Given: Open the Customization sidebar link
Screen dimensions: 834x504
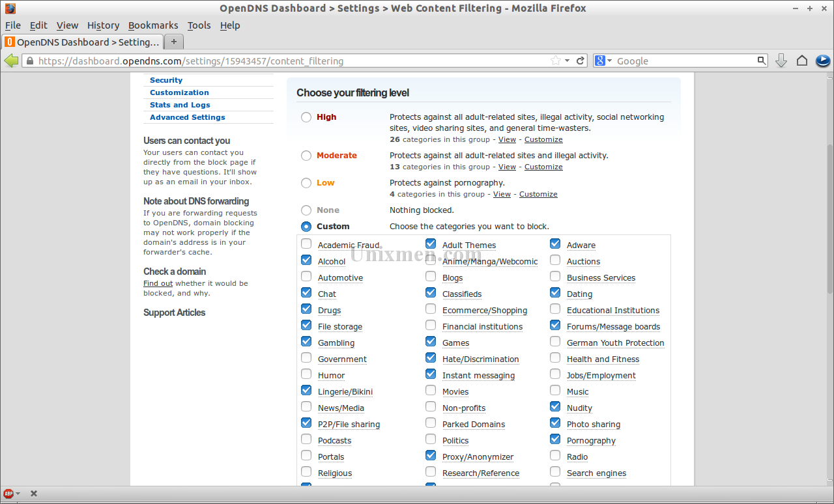Looking at the screenshot, I should click(x=179, y=92).
